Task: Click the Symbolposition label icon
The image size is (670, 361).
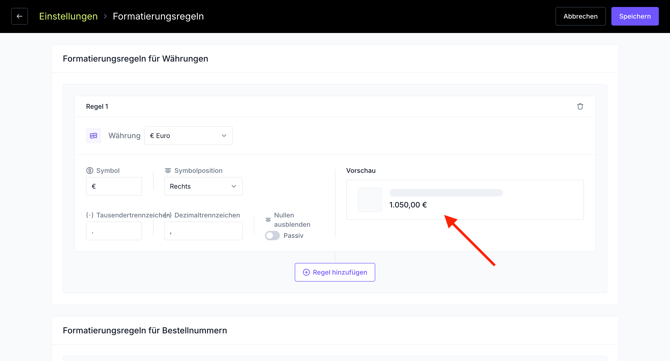Action: pos(168,170)
